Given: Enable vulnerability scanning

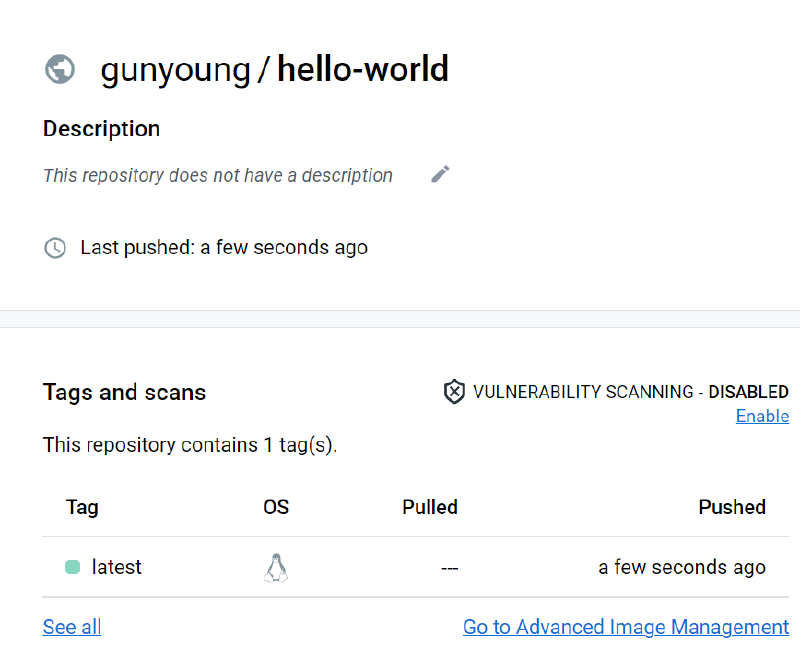Looking at the screenshot, I should coord(762,416).
